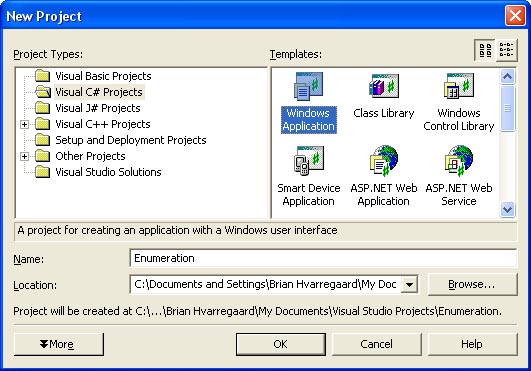The image size is (531, 371).
Task: Select Other Projects label in tree
Action: tap(90, 156)
